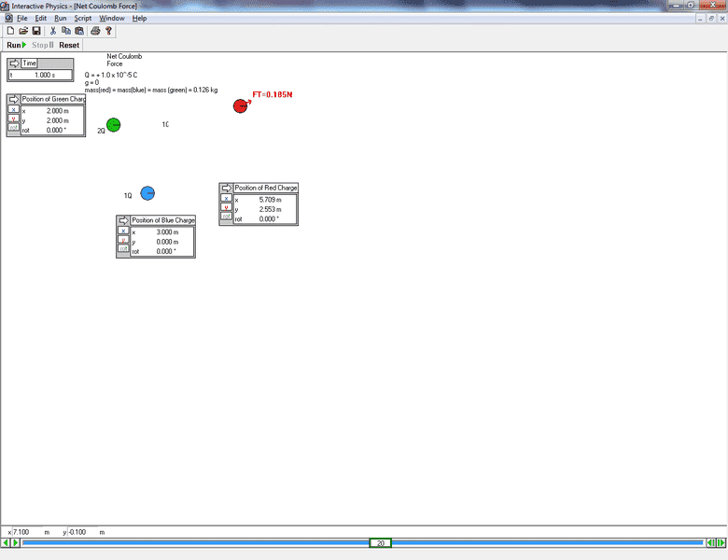Click the Help question mark icon
This screenshot has height=560, width=728.
[108, 31]
